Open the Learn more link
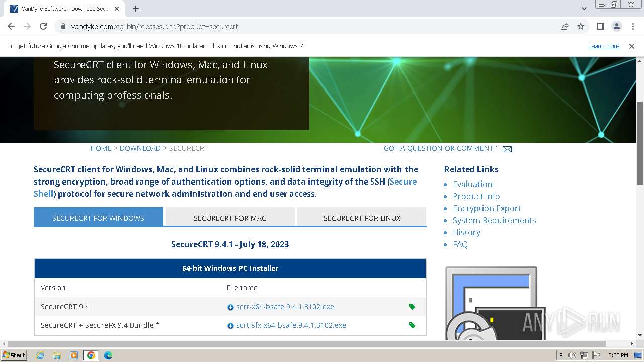 pyautogui.click(x=604, y=46)
